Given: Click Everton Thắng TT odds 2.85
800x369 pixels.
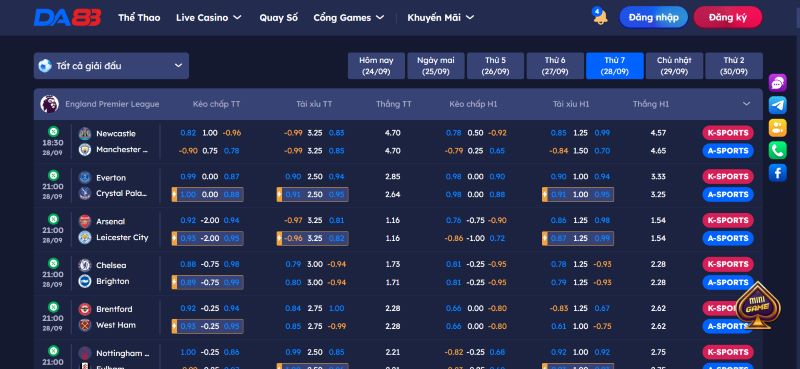Looking at the screenshot, I should point(393,177).
